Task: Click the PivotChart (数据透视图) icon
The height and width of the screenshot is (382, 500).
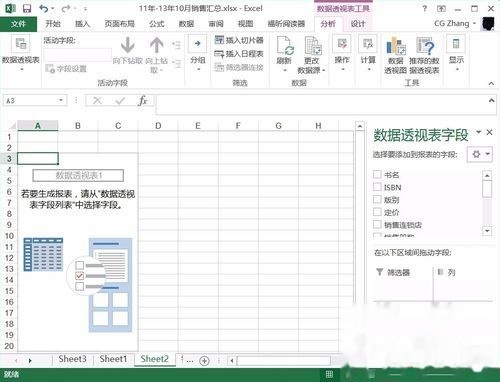Action: [x=396, y=46]
